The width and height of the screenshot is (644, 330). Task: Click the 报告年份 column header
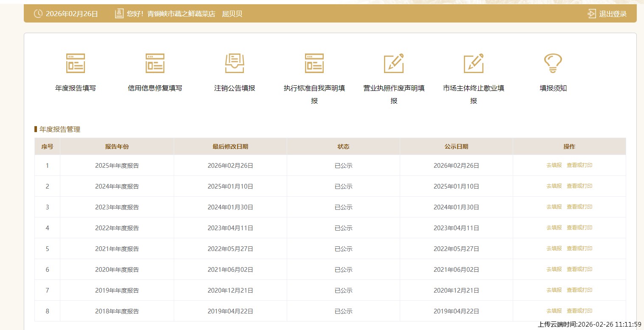pos(117,147)
